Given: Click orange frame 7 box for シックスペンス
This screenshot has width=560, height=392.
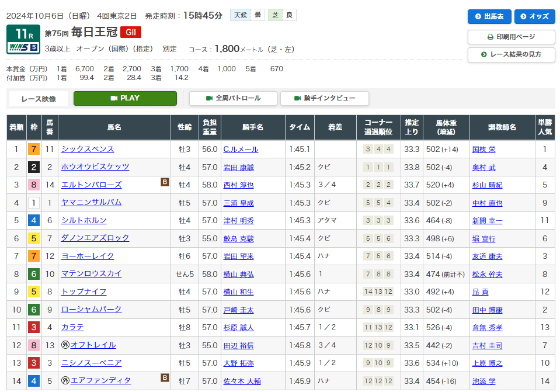Looking at the screenshot, I should point(34,150).
